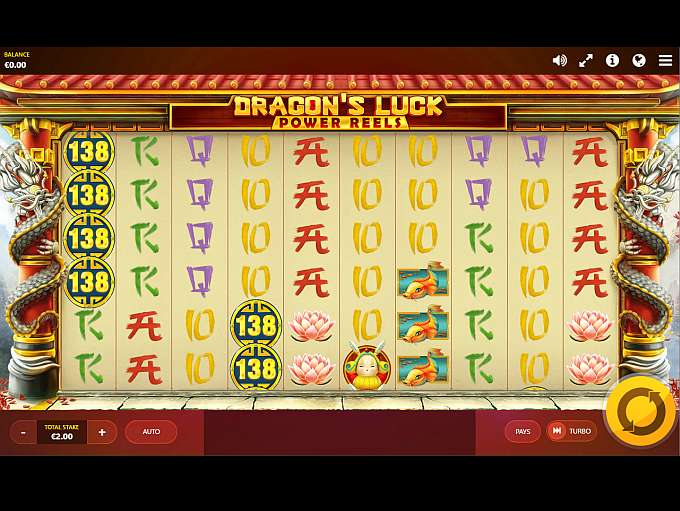Click the topmost koi fish symbol

coord(422,280)
